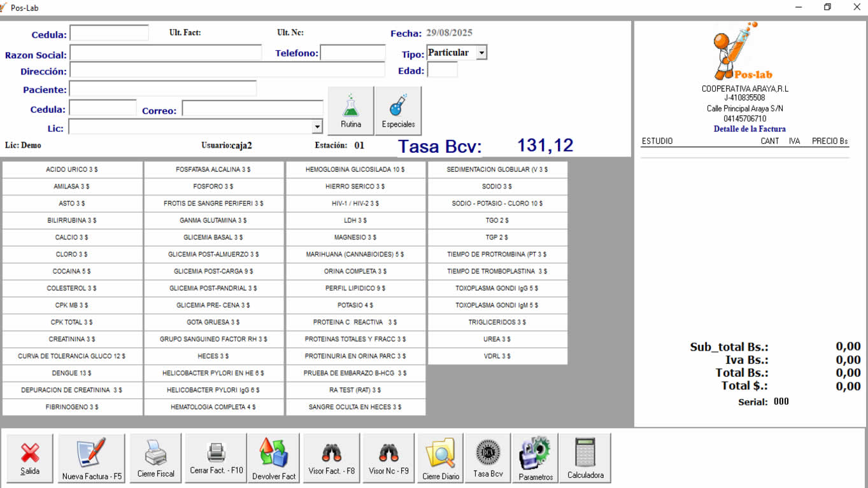
Task: Expand the Lic dropdown list
Action: tap(317, 127)
